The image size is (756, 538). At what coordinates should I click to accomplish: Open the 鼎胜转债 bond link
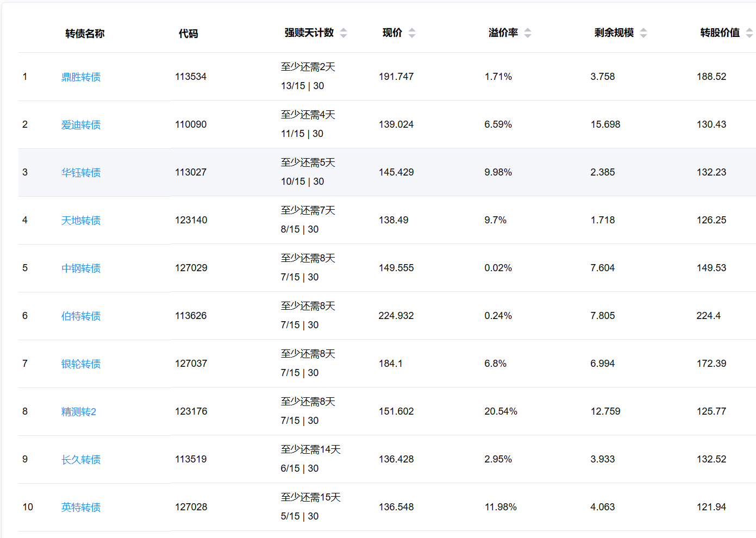(81, 77)
